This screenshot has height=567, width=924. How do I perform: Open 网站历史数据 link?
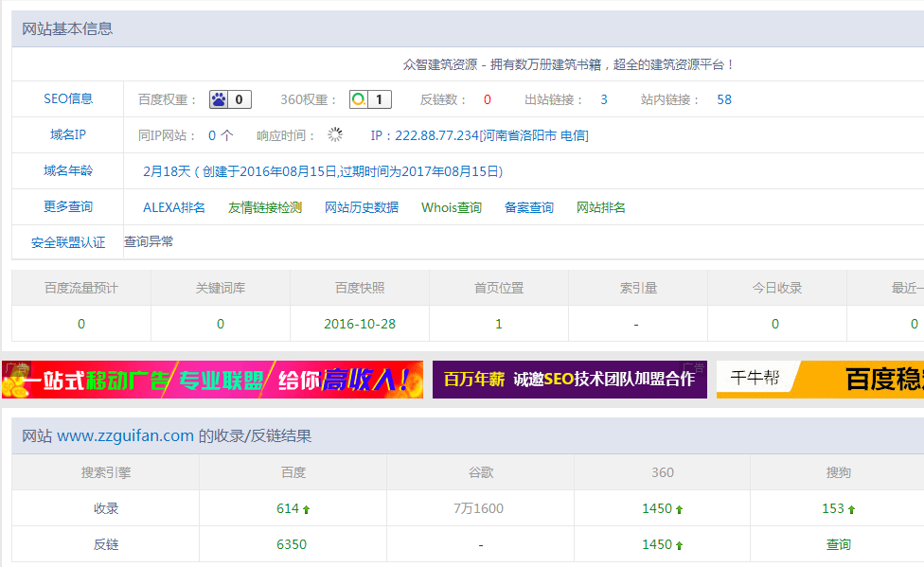click(x=362, y=207)
